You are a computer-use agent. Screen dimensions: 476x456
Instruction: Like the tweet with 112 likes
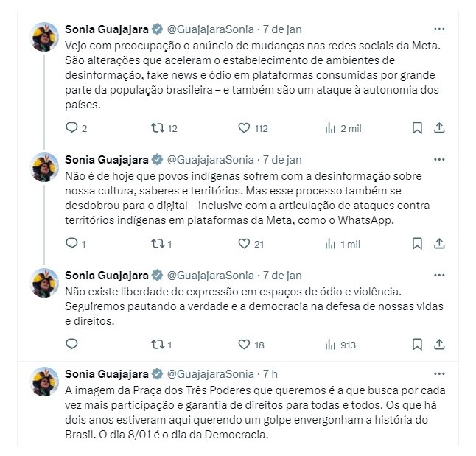[x=245, y=128]
